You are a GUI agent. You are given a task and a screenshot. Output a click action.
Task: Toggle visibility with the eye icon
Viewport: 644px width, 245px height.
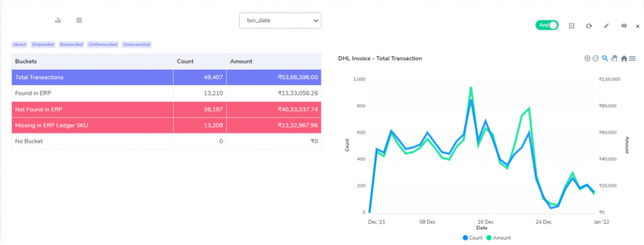coord(624,25)
